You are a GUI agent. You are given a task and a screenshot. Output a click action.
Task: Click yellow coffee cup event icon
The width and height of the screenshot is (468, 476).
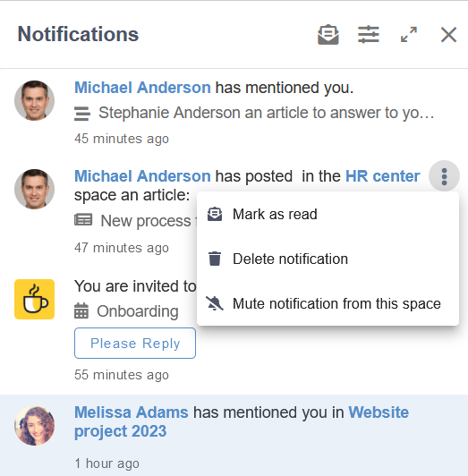tap(34, 299)
